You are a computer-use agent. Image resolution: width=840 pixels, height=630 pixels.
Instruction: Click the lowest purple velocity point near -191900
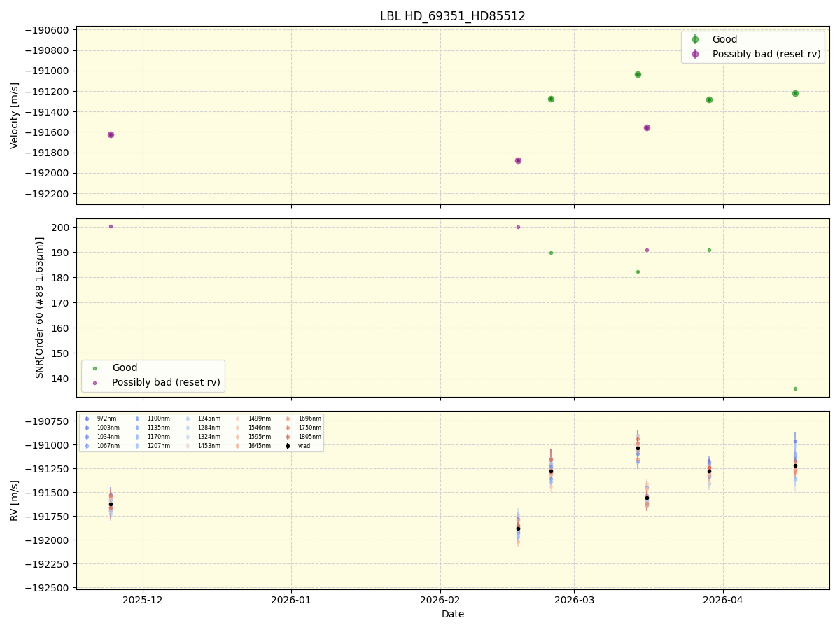coord(518,160)
